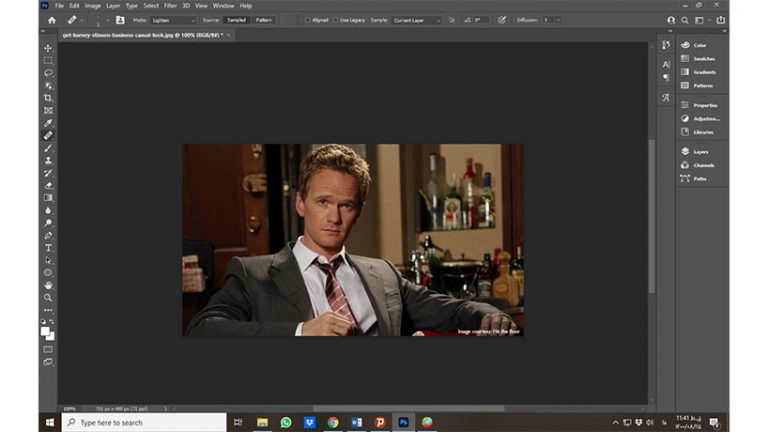Set Source to Sampled
This screenshot has height=432, width=768.
pyautogui.click(x=236, y=20)
